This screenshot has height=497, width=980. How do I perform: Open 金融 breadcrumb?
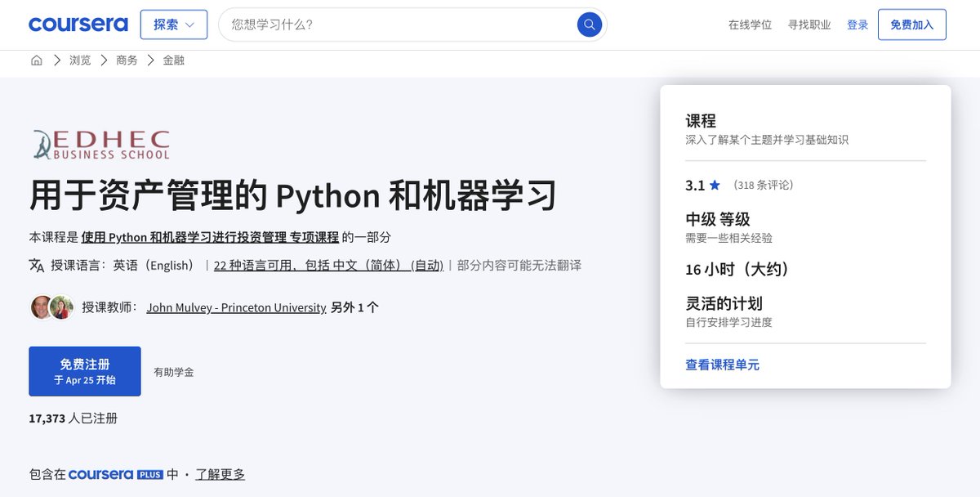coord(173,60)
